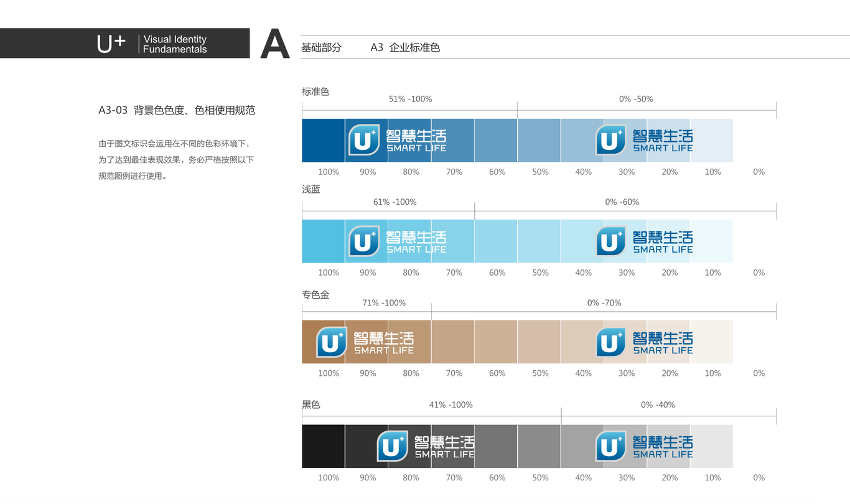Click the 专色金 row label
Viewport: 850px width, 504px height.
pos(315,295)
